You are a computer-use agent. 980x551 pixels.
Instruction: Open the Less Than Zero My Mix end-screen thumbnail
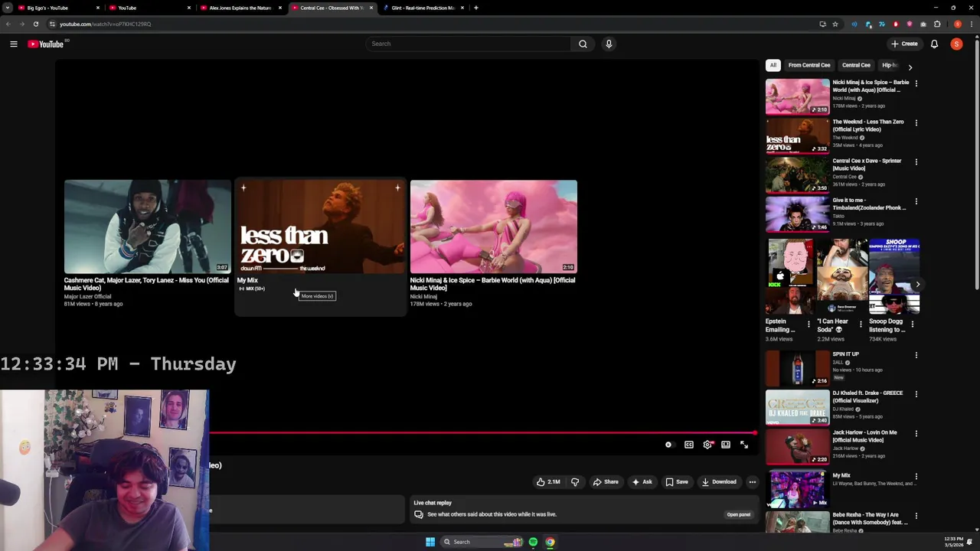[320, 227]
